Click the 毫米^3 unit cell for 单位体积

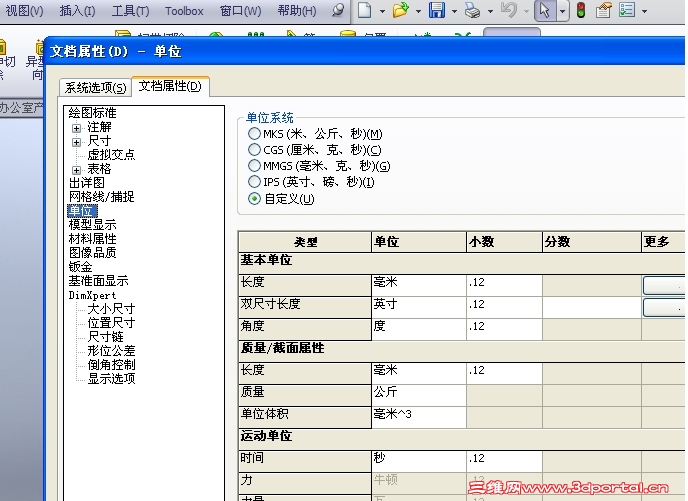tap(419, 417)
